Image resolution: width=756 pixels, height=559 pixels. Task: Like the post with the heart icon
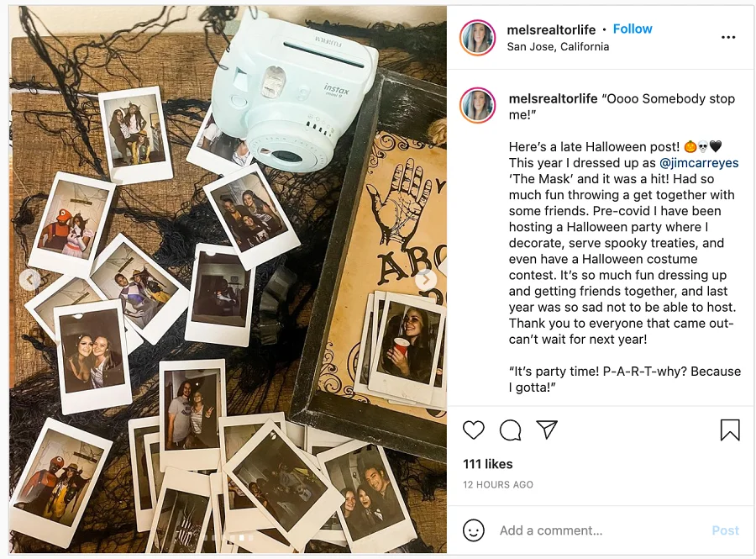click(474, 430)
